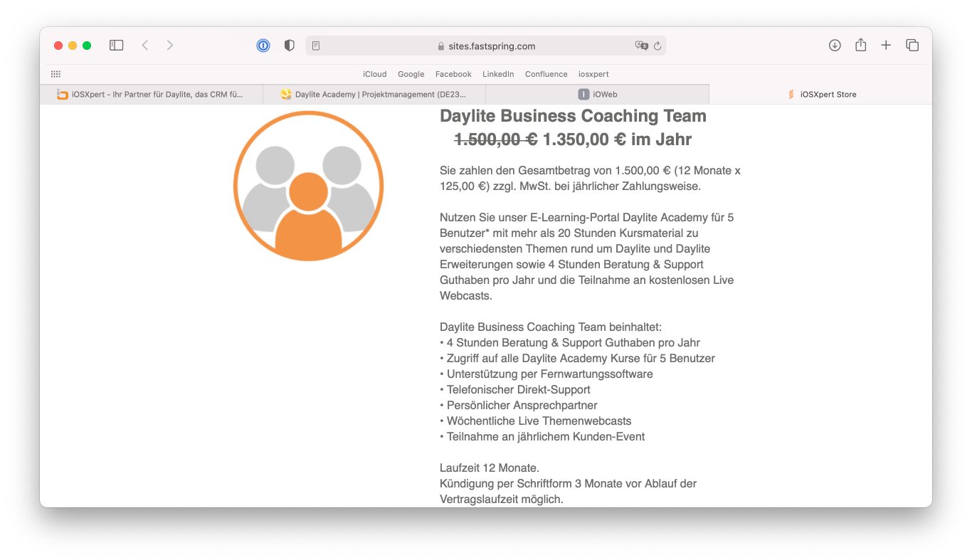This screenshot has height=560, width=972.
Task: Click the team coaching product image
Action: [308, 186]
